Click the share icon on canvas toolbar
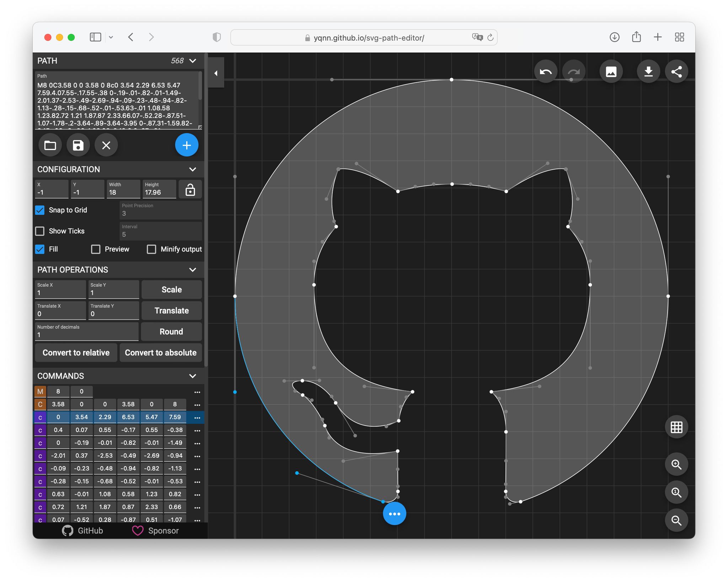Image resolution: width=728 pixels, height=582 pixels. tap(676, 72)
